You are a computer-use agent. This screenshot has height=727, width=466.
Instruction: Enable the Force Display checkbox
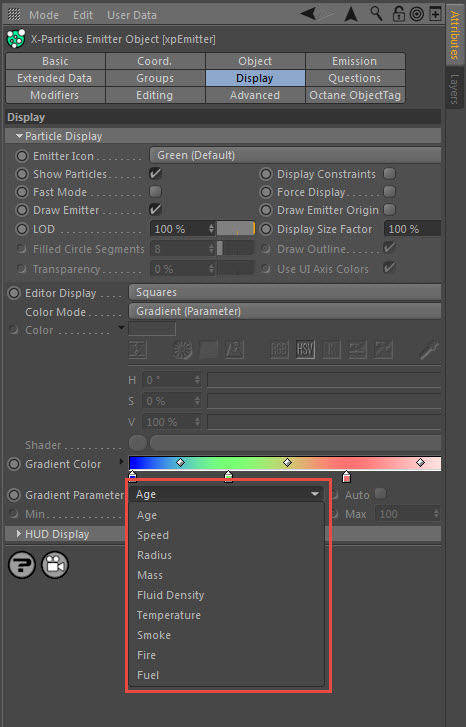click(389, 191)
